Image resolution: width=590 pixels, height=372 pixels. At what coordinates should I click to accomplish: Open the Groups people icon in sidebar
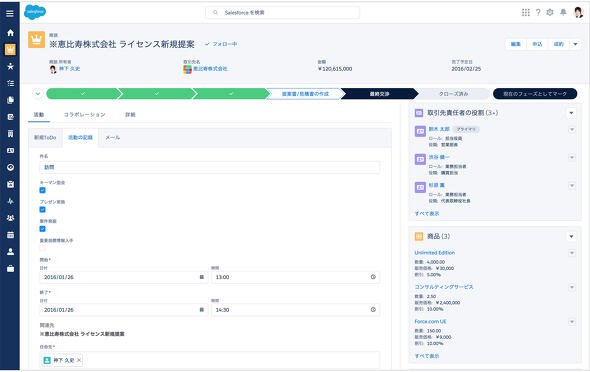point(10,218)
